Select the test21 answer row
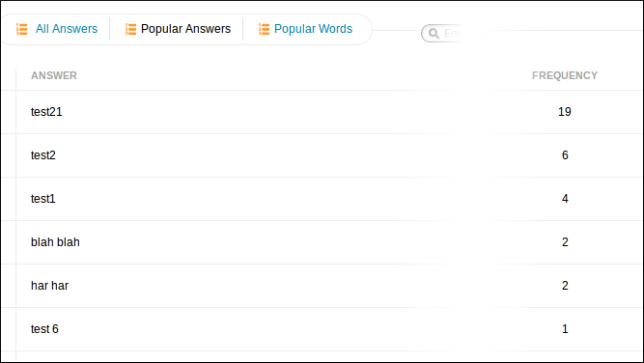 click(330, 112)
